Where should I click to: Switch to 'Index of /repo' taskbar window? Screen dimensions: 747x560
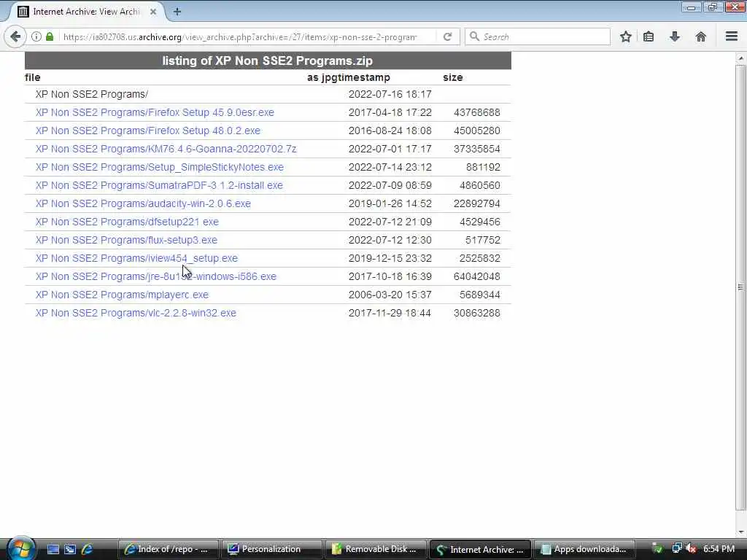[168, 549]
